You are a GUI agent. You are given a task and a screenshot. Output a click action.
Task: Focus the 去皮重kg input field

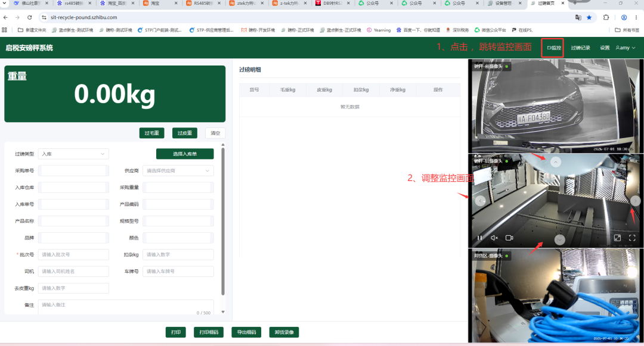(73, 288)
